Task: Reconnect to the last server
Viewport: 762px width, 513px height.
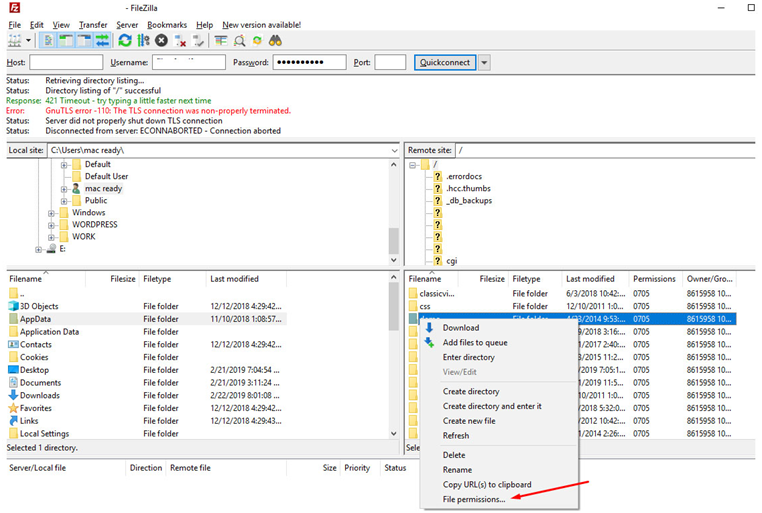Action: point(198,41)
